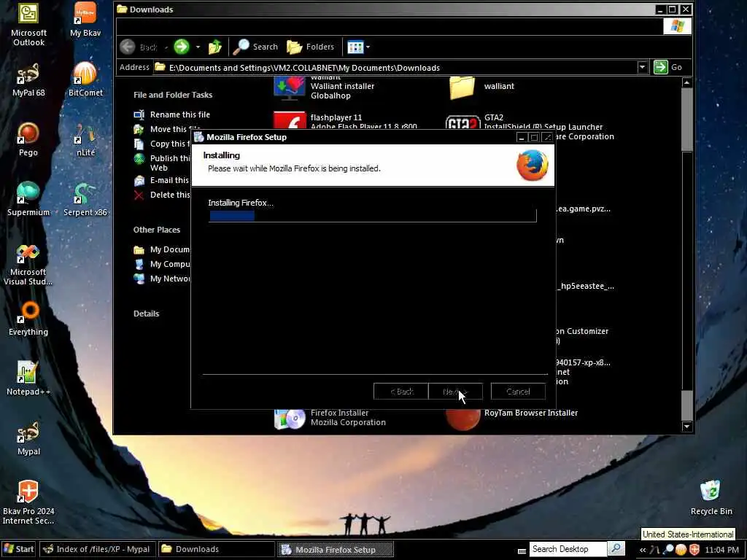
Task: Click the Search Desktop input field
Action: 568,549
